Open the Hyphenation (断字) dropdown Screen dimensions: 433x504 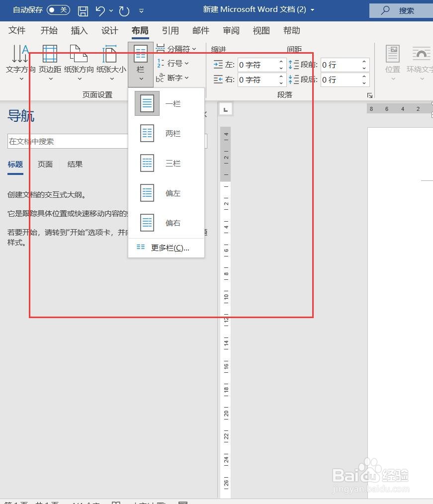(175, 78)
